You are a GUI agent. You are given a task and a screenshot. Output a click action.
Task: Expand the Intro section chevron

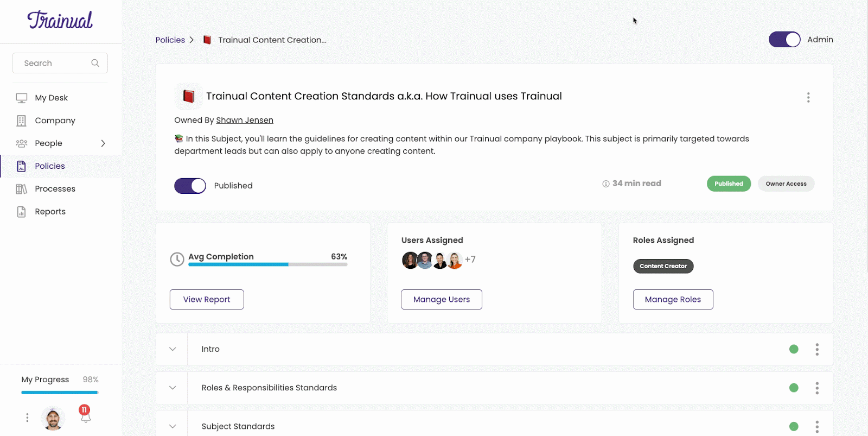(172, 349)
